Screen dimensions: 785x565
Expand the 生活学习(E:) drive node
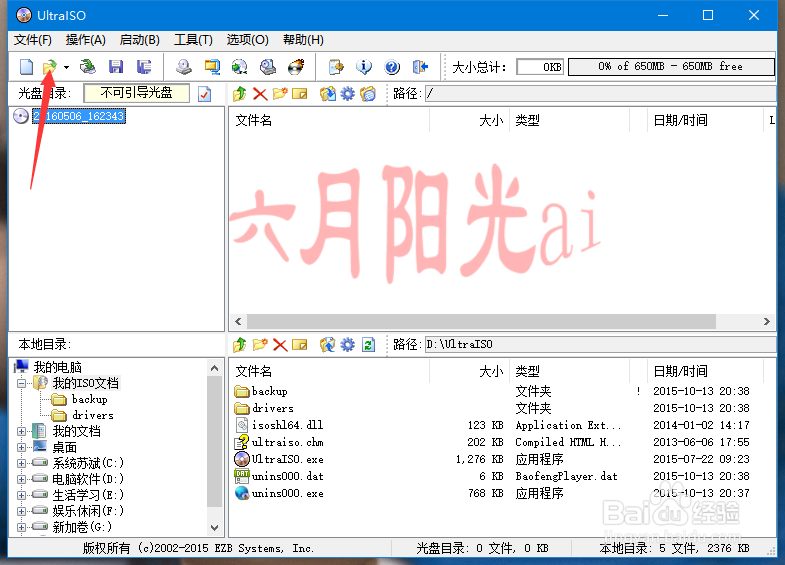[x=22, y=495]
